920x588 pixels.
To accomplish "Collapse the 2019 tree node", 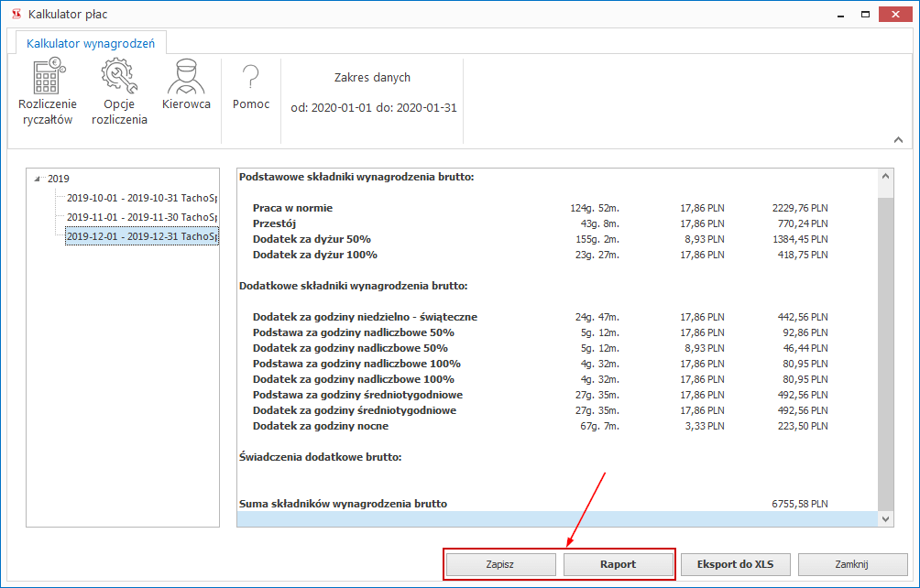I will [x=37, y=180].
